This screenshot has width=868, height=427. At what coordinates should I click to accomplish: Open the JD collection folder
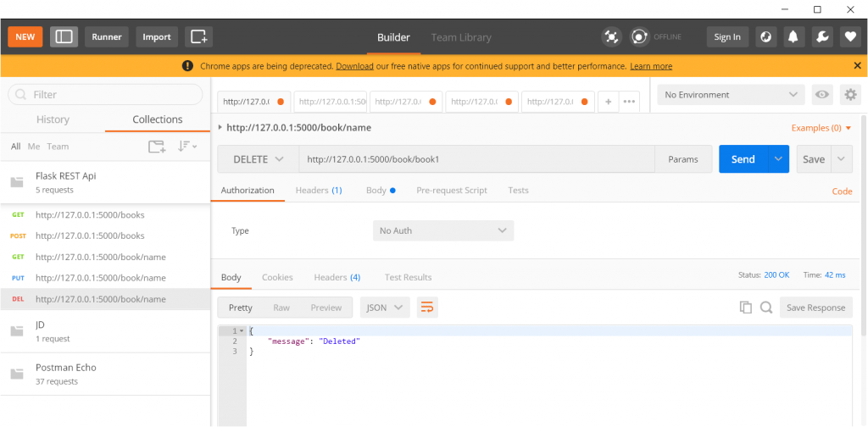click(105, 330)
